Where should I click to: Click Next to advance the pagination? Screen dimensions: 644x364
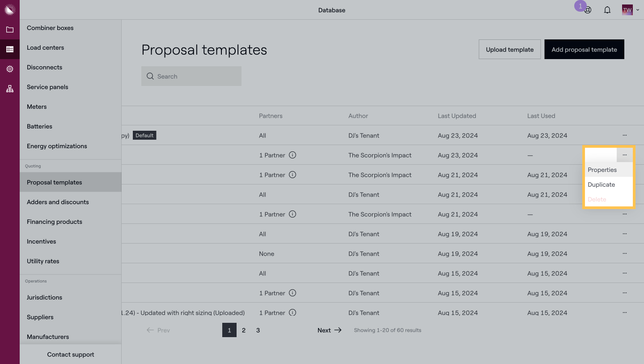(x=329, y=330)
